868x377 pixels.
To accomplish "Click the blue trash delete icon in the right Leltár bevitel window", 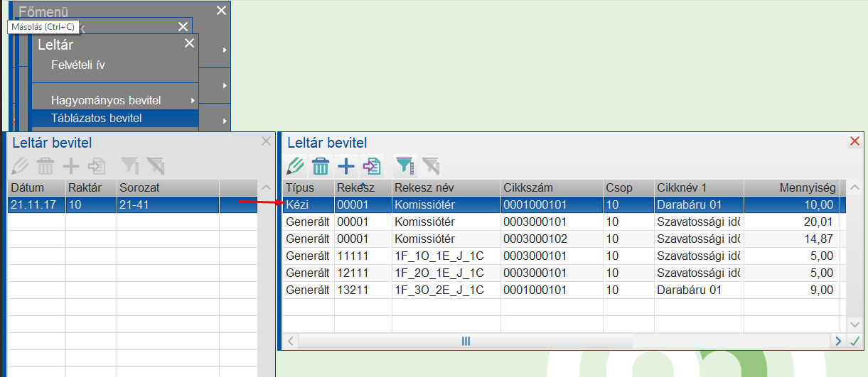I will point(321,166).
